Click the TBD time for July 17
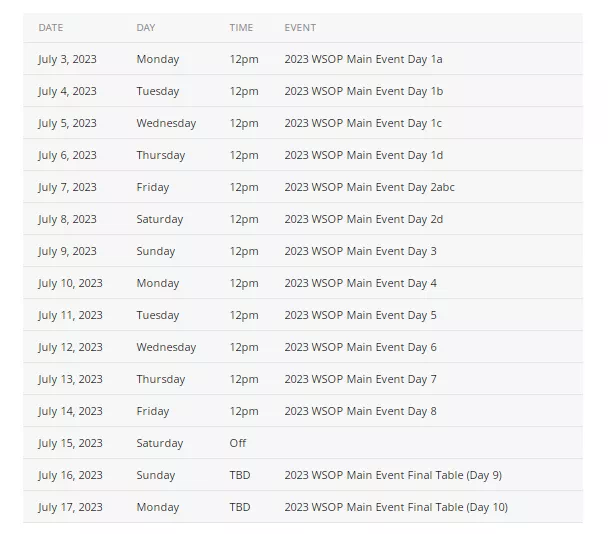This screenshot has height=534, width=608. point(240,507)
